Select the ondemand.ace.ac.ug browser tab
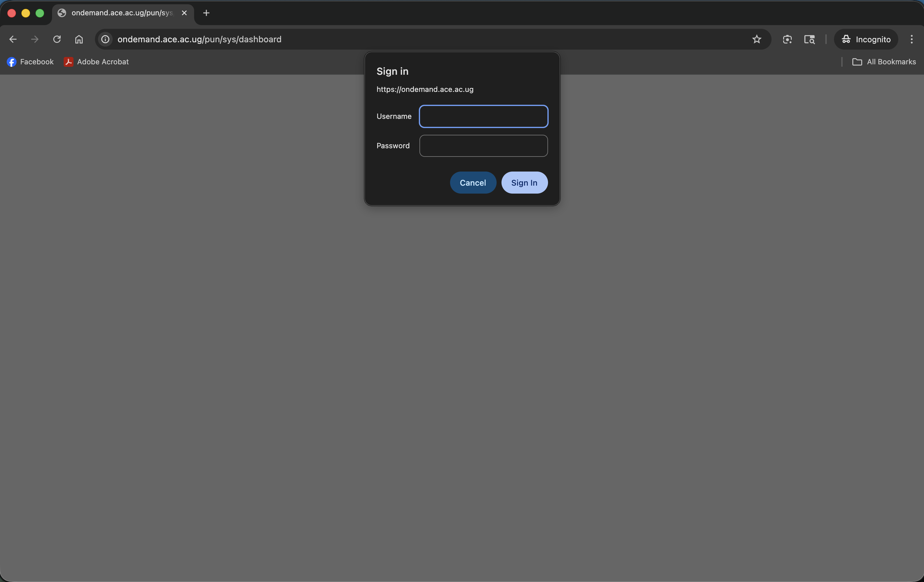This screenshot has width=924, height=582. (115, 13)
